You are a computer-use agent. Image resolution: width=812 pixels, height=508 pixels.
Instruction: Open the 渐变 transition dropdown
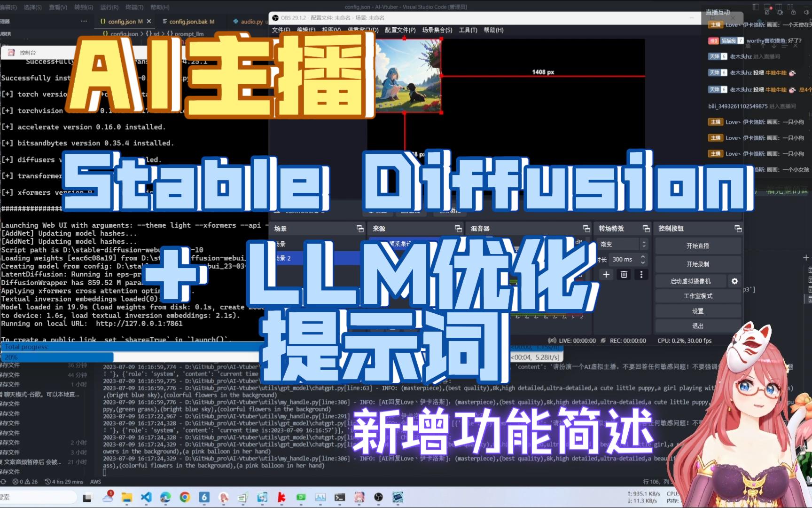tap(623, 245)
